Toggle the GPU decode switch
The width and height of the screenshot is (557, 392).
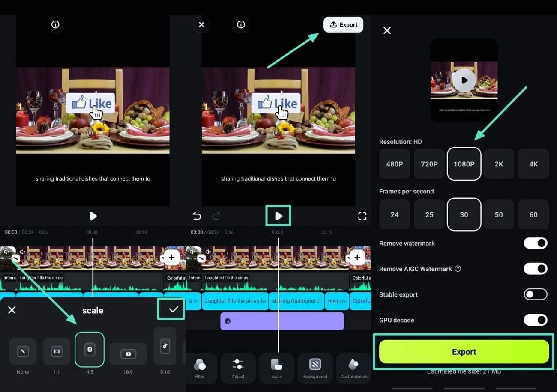point(536,320)
